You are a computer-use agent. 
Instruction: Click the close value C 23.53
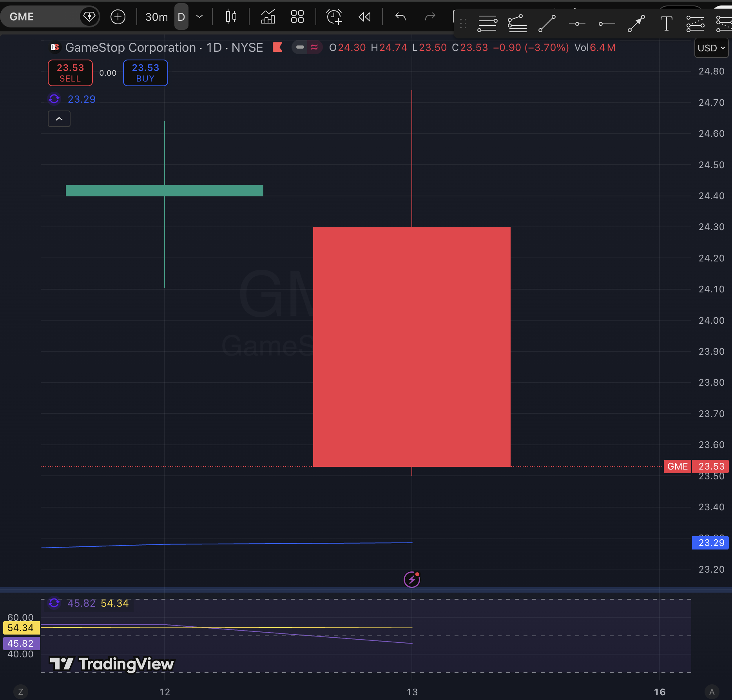pyautogui.click(x=470, y=48)
